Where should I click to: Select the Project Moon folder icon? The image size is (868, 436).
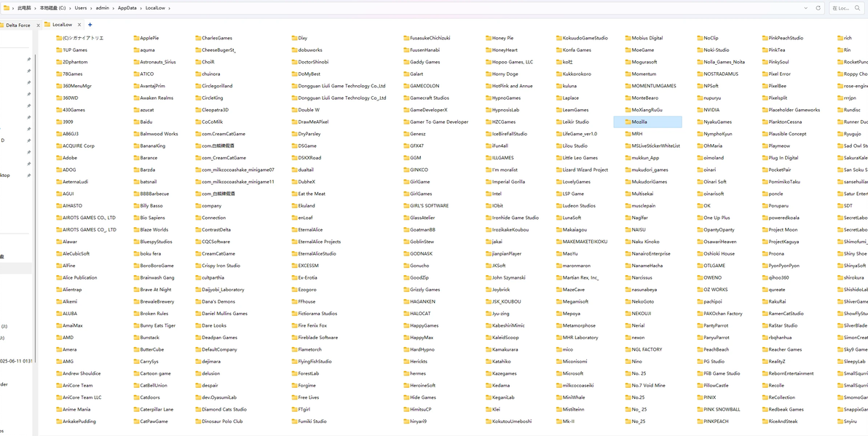pos(765,229)
